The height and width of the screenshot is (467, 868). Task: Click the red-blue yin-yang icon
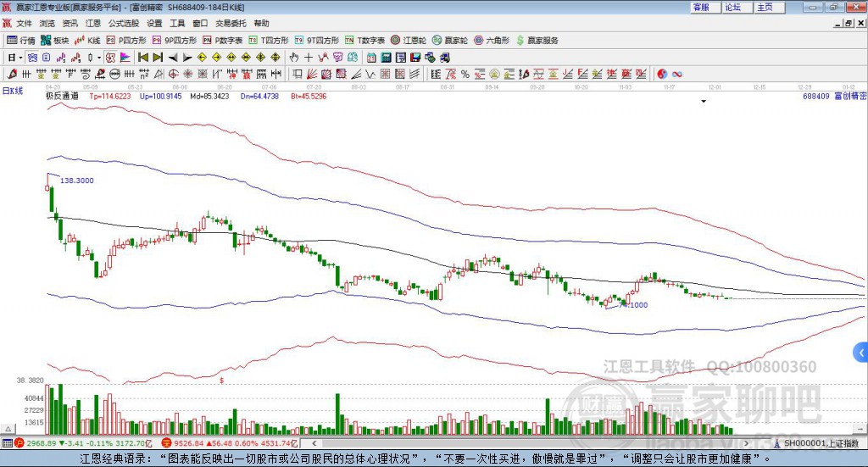pos(661,74)
